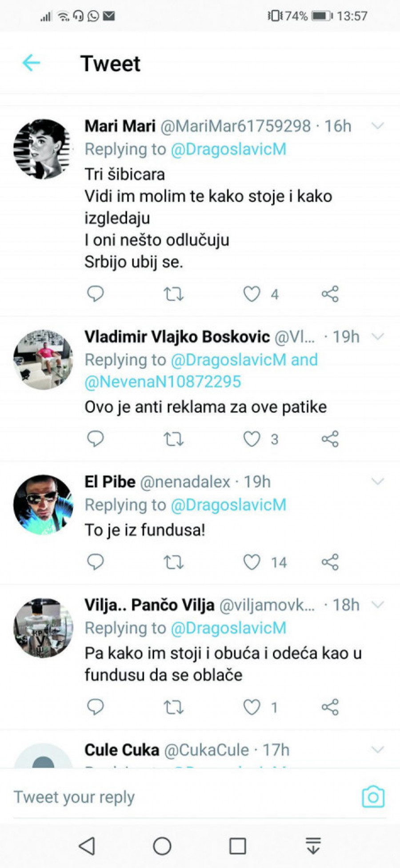This screenshot has height=868, width=400.
Task: Retweet Mari Mari's reply
Action: (173, 294)
